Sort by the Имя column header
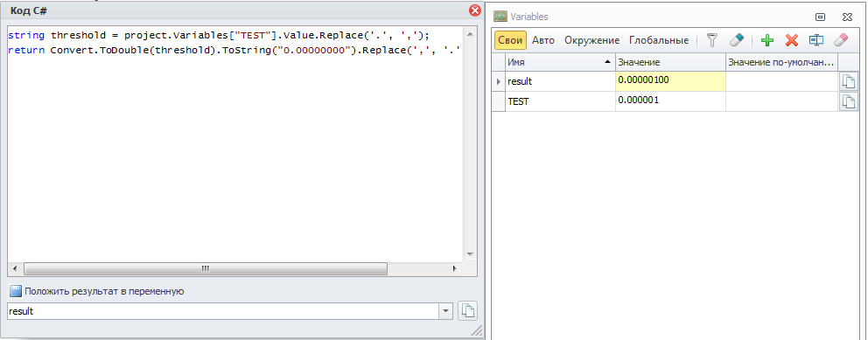 (560, 62)
